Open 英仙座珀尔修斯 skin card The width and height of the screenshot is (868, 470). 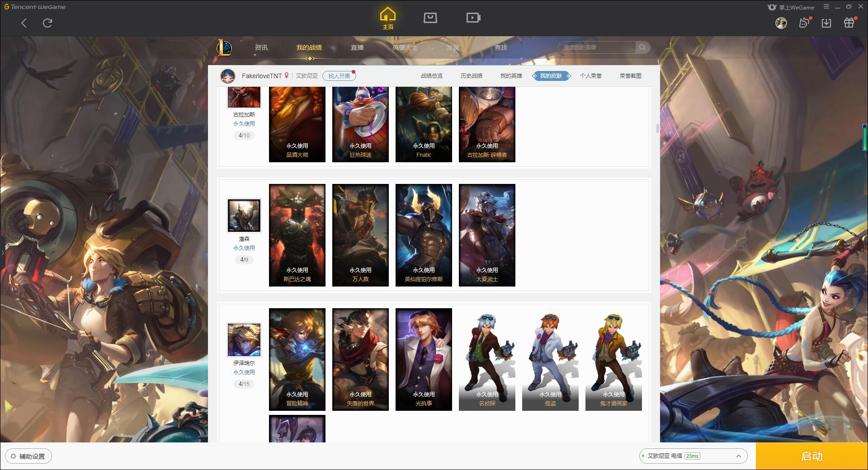tap(424, 235)
